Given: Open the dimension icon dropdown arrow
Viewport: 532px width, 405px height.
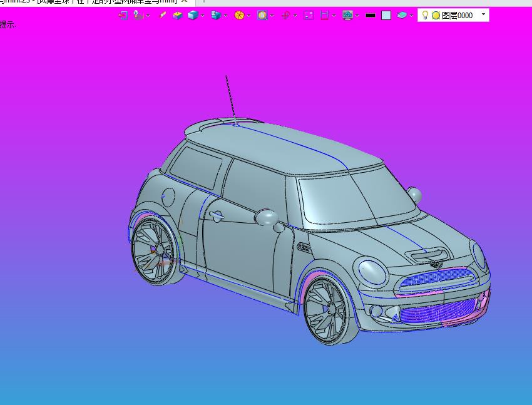Looking at the screenshot, I should pyautogui.click(x=334, y=16).
